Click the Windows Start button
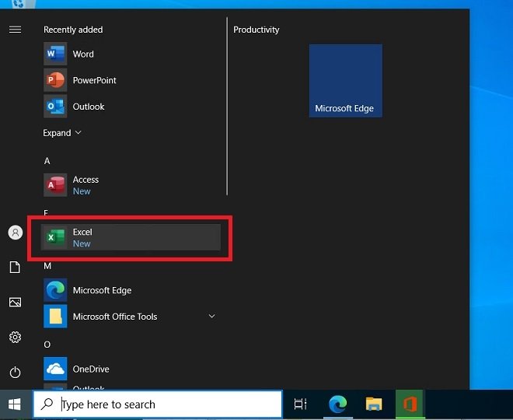The height and width of the screenshot is (420, 513). click(15, 404)
